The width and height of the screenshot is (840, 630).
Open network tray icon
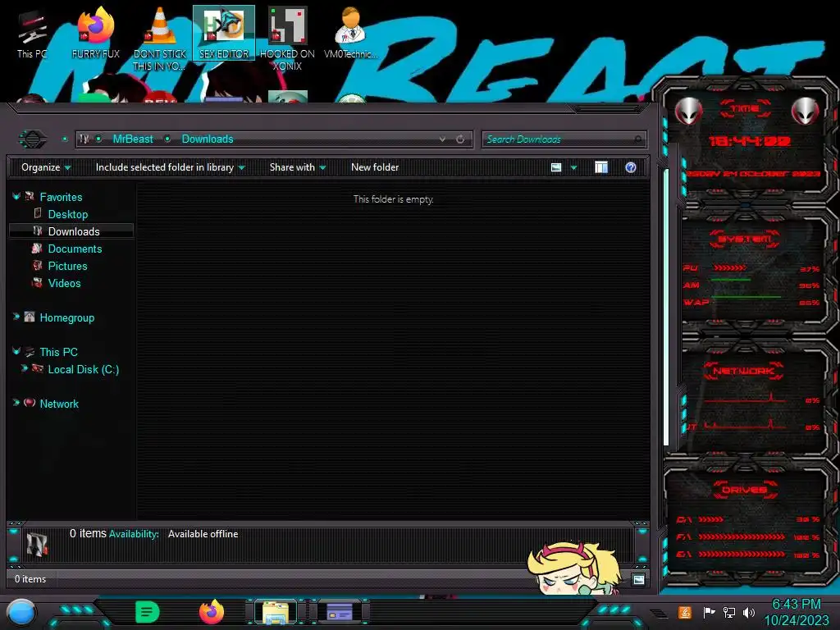728,612
